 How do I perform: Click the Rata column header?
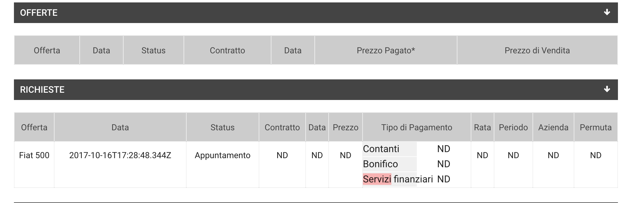pos(482,127)
